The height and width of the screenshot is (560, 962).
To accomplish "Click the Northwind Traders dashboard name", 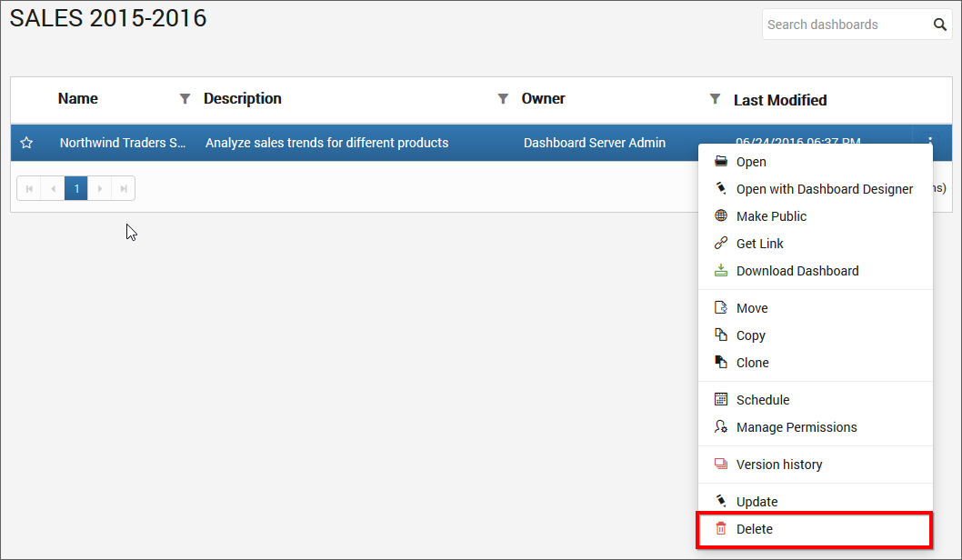I will pos(123,143).
